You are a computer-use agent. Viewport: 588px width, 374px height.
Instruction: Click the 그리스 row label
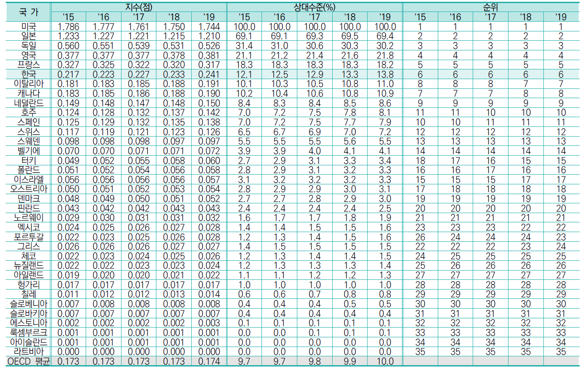[x=28, y=247]
